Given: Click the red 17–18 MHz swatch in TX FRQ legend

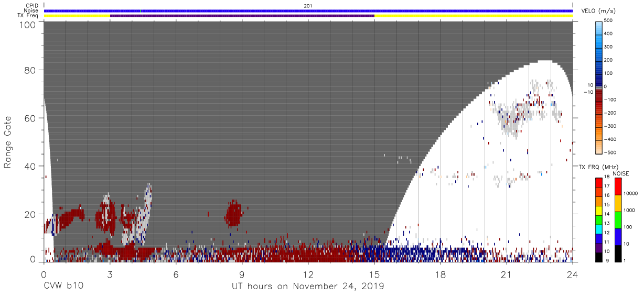Looking at the screenshot, I should point(598,183).
